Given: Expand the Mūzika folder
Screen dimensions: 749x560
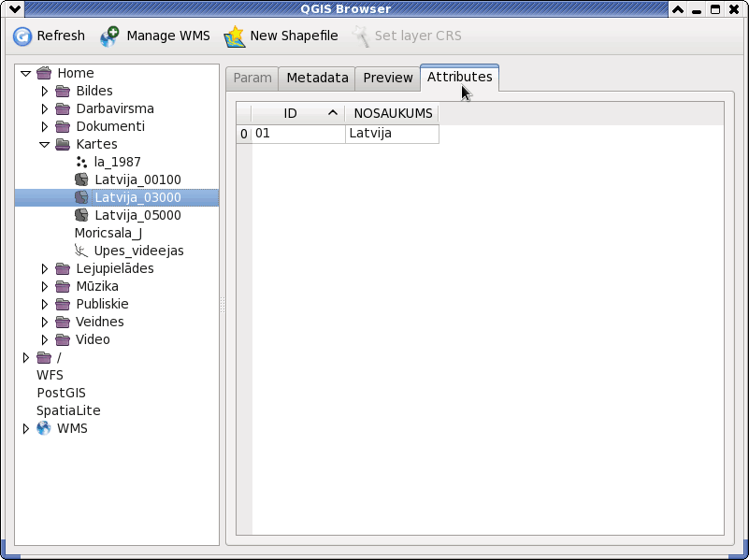Looking at the screenshot, I should (x=45, y=286).
